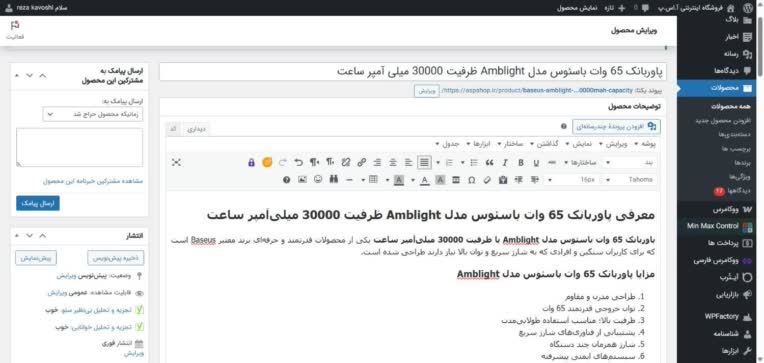Toggle underline formatting in editor toolbar
The image size is (764, 363).
point(536,162)
